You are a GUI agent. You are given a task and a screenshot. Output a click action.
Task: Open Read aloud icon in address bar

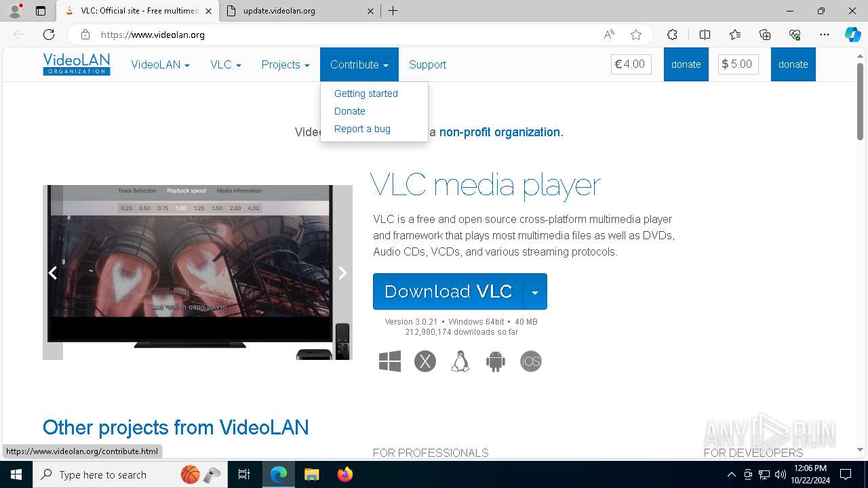609,35
